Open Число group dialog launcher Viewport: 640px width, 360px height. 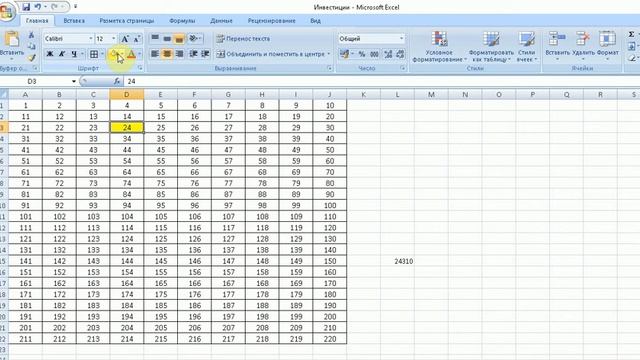pyautogui.click(x=402, y=68)
